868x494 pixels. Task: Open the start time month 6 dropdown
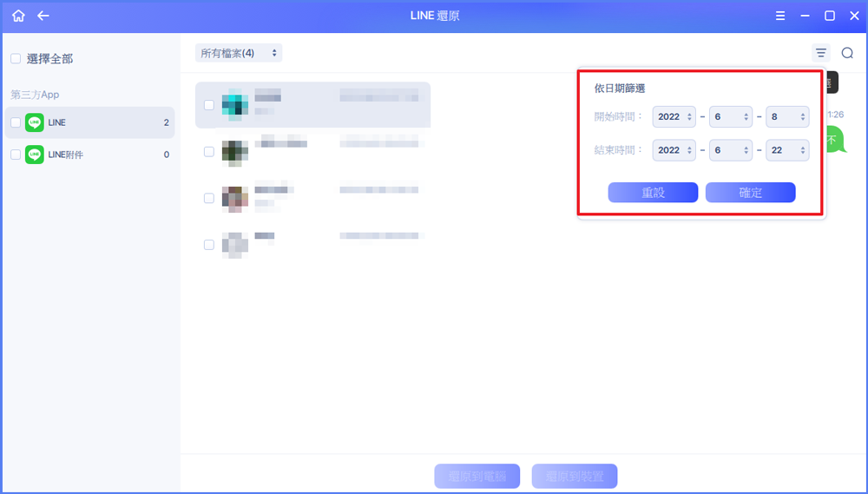click(x=730, y=116)
